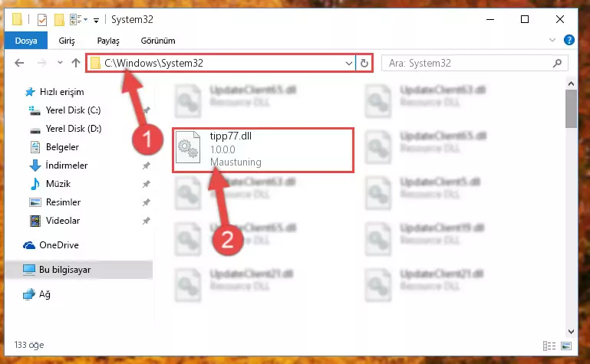Open the recent locations dropdown arrow

coord(60,63)
